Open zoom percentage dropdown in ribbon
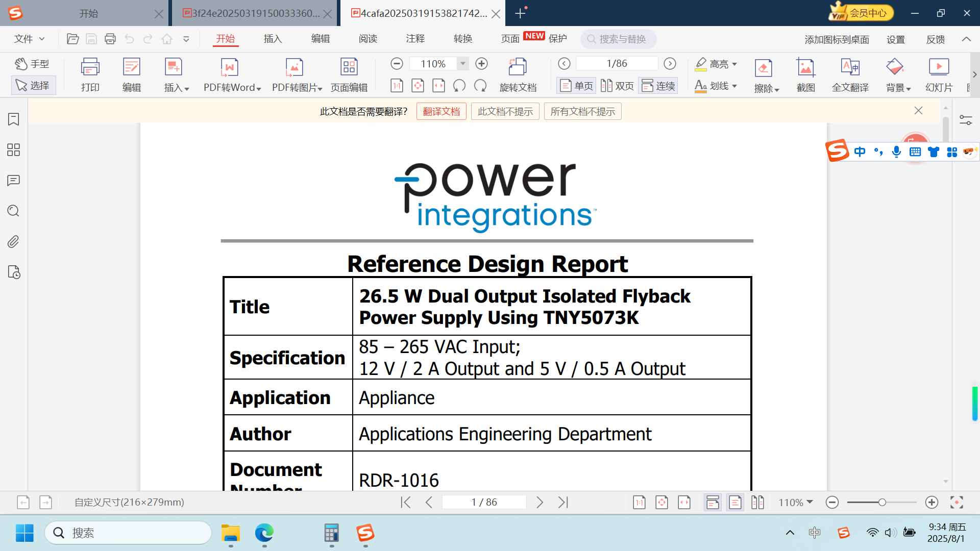The width and height of the screenshot is (980, 551). click(x=463, y=64)
